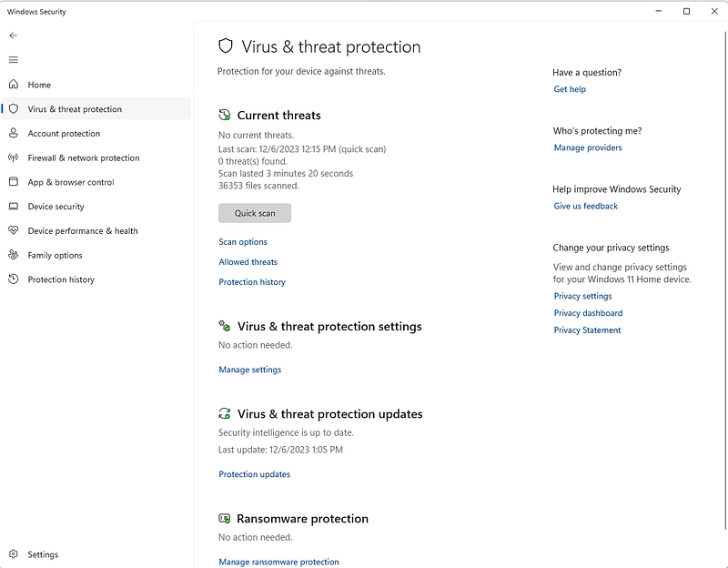This screenshot has height=568, width=728.
Task: Select Virus & threat protection sidebar item
Action: 96,108
